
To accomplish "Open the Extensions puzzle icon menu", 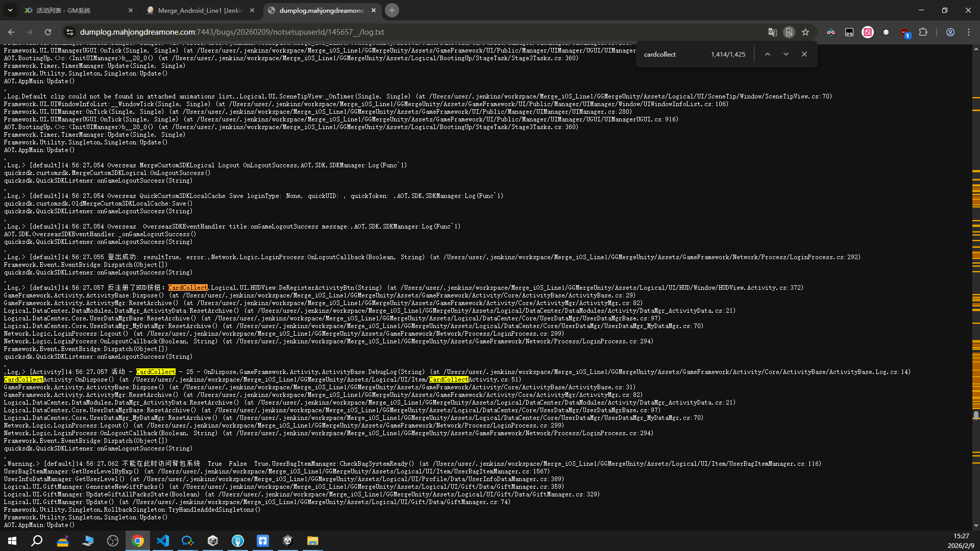I will 923,32.
